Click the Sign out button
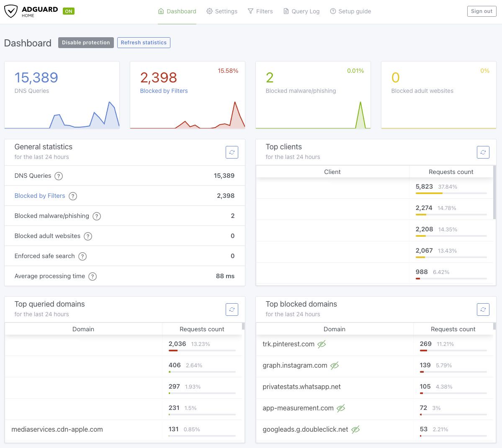Screen dimensions: 502x448 481,11
